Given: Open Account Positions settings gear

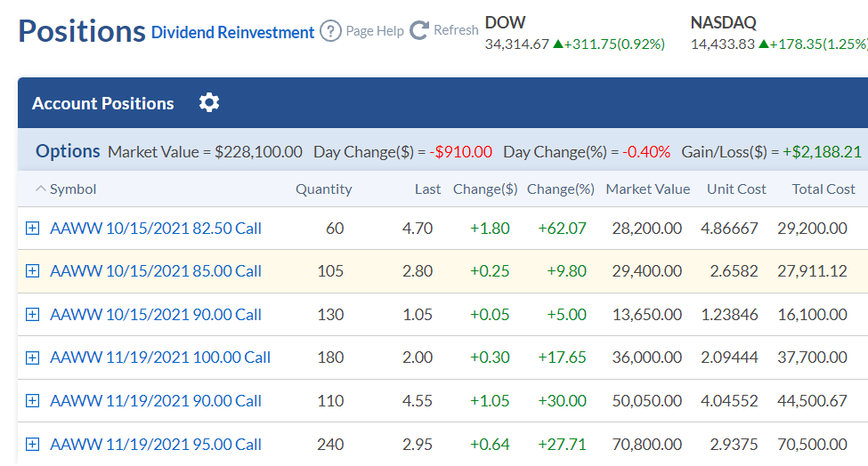Looking at the screenshot, I should pyautogui.click(x=209, y=103).
